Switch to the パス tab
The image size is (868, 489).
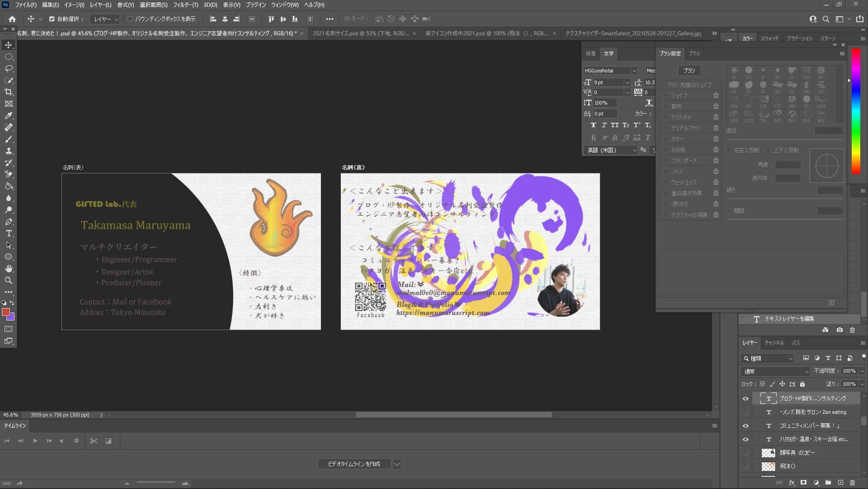tap(796, 343)
